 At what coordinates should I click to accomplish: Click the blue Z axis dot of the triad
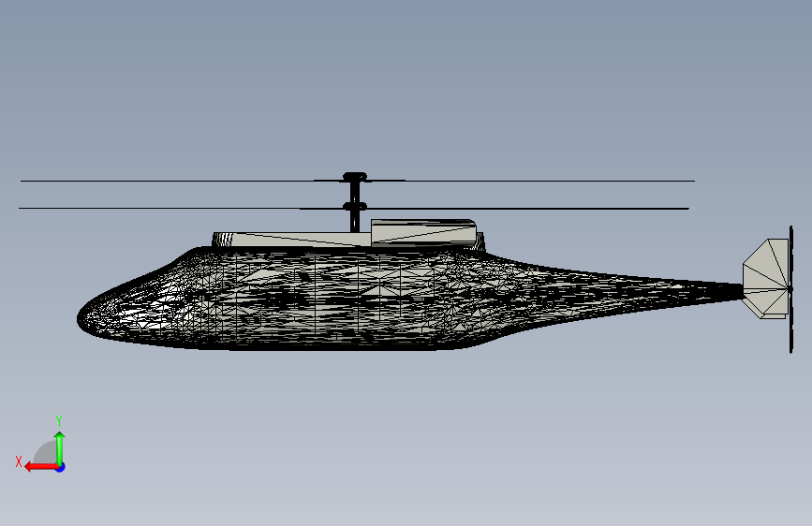(x=61, y=467)
